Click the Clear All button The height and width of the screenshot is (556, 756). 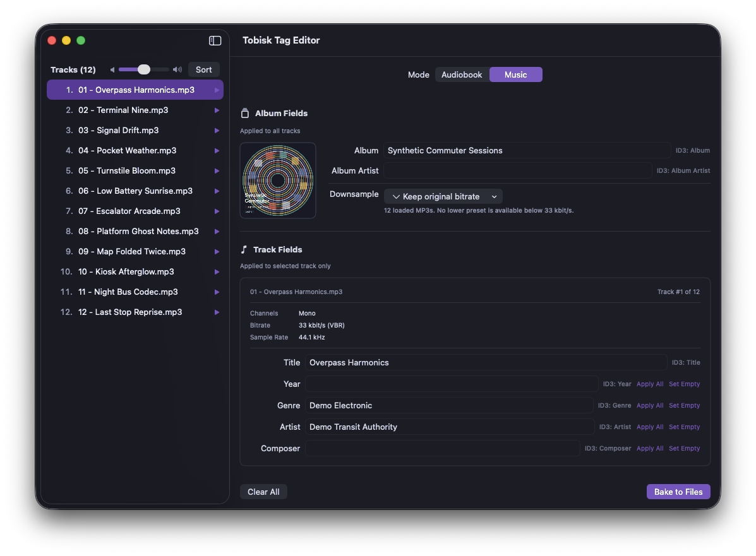point(263,492)
